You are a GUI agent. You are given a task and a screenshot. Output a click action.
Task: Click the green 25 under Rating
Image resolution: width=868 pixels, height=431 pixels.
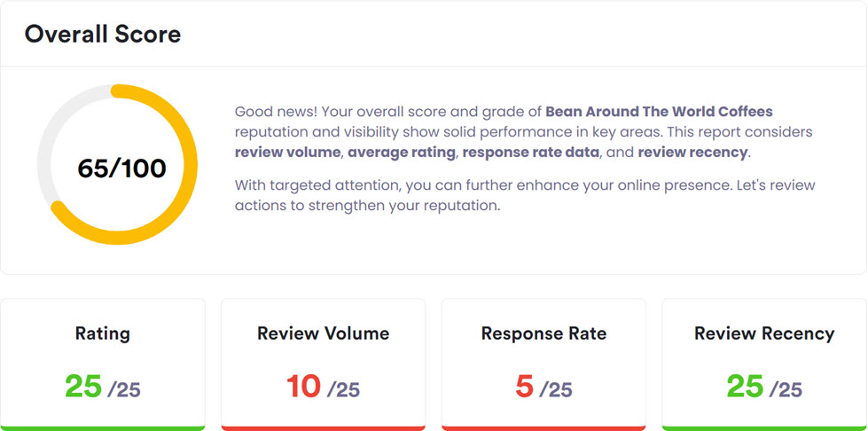(83, 386)
